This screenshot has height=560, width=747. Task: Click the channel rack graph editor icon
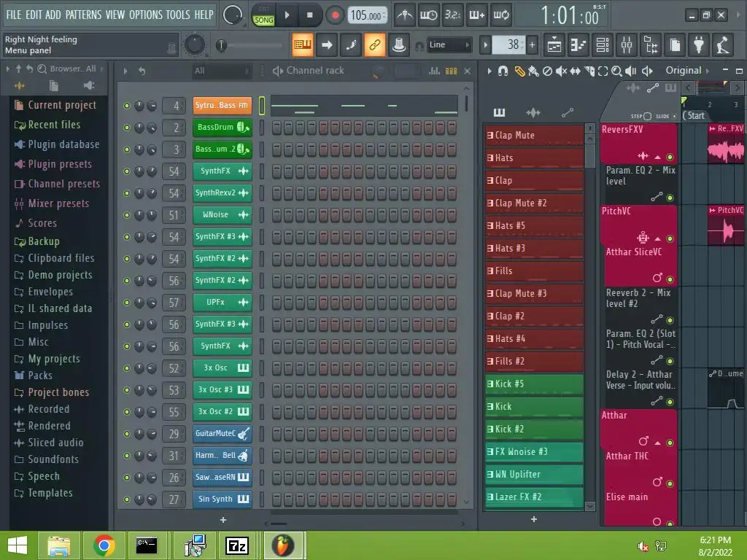434,71
